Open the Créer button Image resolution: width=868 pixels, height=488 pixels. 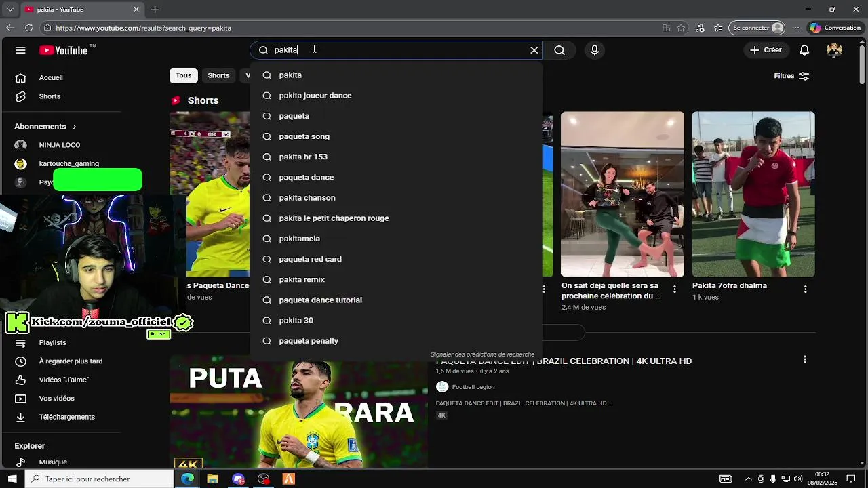tap(766, 50)
